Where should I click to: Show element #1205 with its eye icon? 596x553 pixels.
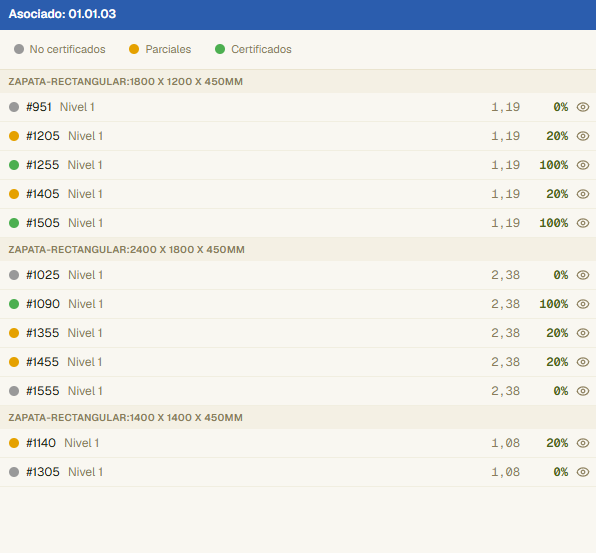click(583, 136)
